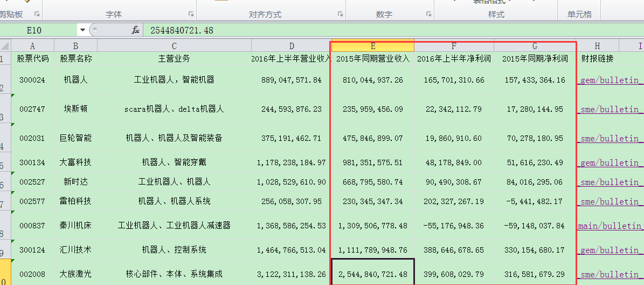Screen dimensions: 644x285
Task: Select net profit cell -55,176,948.36
Action: (x=454, y=226)
